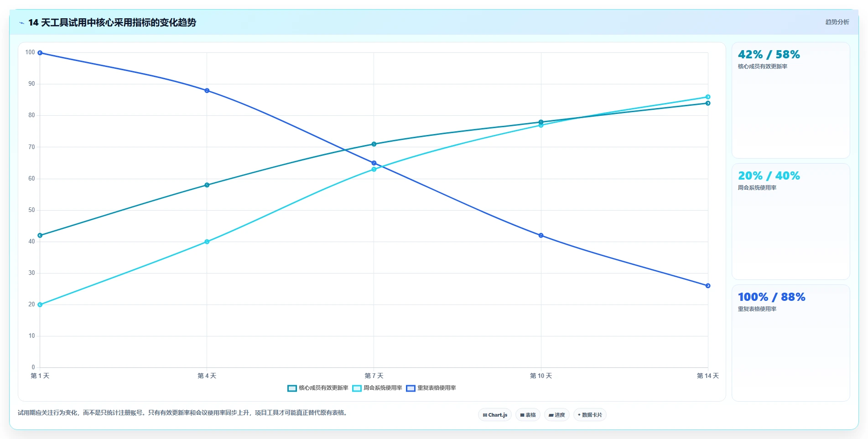
Task: Click the 核心成员有效更新率 point at 第 14 天
Action: [x=708, y=103]
